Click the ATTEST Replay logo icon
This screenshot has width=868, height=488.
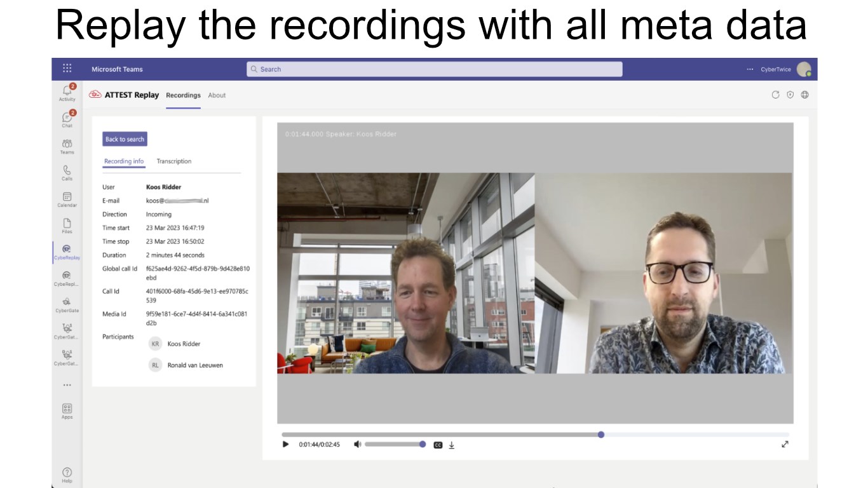click(95, 95)
